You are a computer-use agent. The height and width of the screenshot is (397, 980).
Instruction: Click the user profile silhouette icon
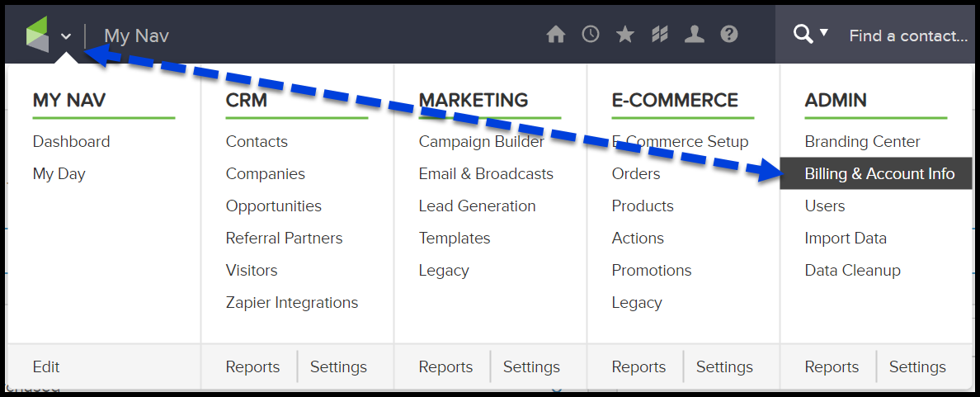click(695, 35)
